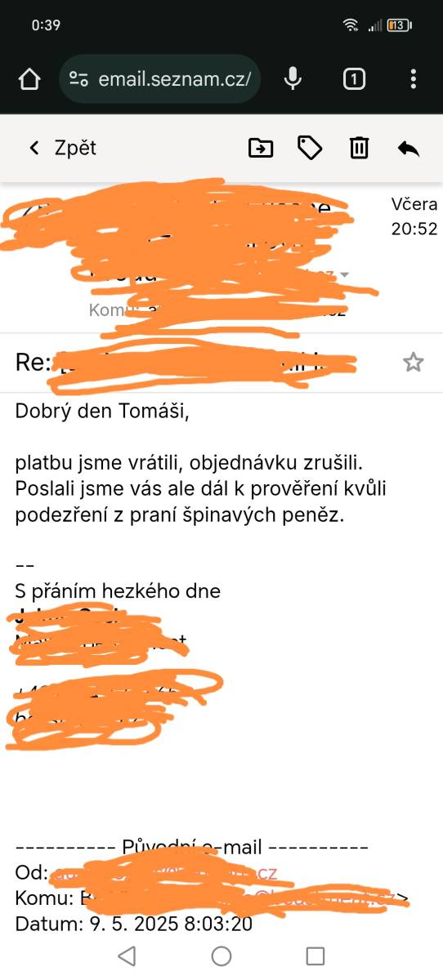
Task: Open site info icon in address bar
Action: [78, 79]
